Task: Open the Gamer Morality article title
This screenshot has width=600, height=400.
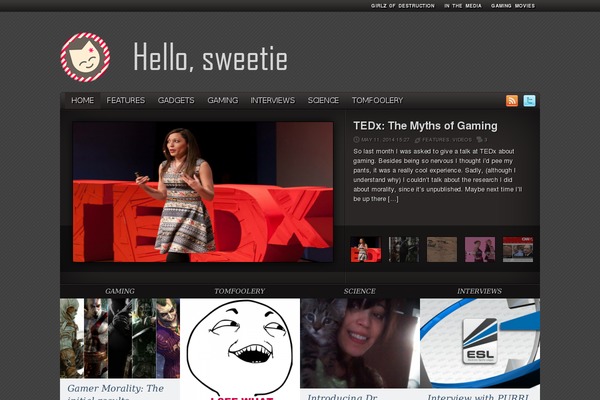Action: click(115, 392)
